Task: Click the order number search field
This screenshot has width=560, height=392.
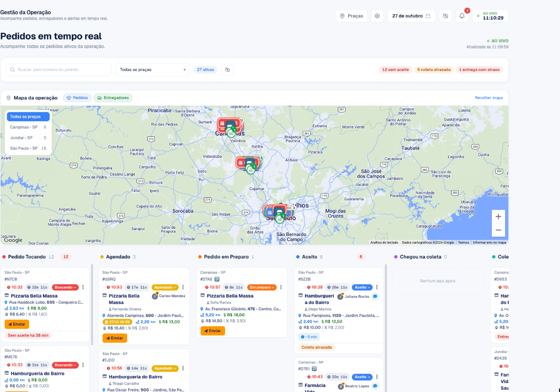Action: tap(59, 70)
